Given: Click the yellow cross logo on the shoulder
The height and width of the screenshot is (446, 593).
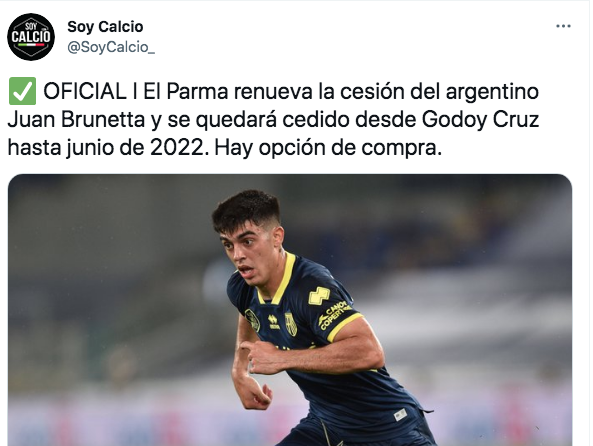Looking at the screenshot, I should [x=319, y=295].
